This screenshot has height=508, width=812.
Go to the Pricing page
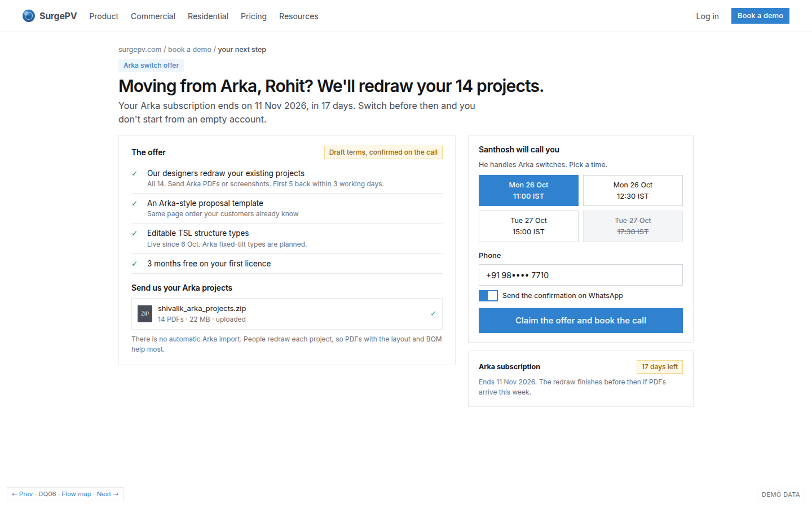[254, 16]
